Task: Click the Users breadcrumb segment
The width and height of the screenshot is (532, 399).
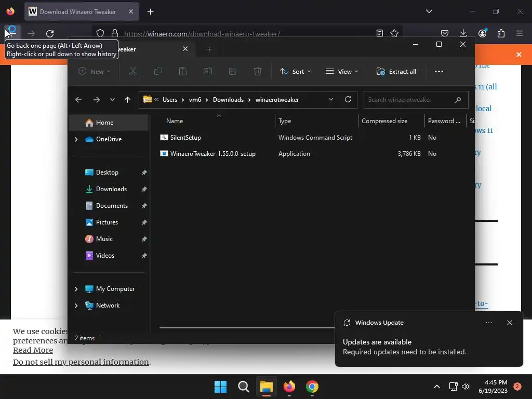Action: pyautogui.click(x=170, y=100)
